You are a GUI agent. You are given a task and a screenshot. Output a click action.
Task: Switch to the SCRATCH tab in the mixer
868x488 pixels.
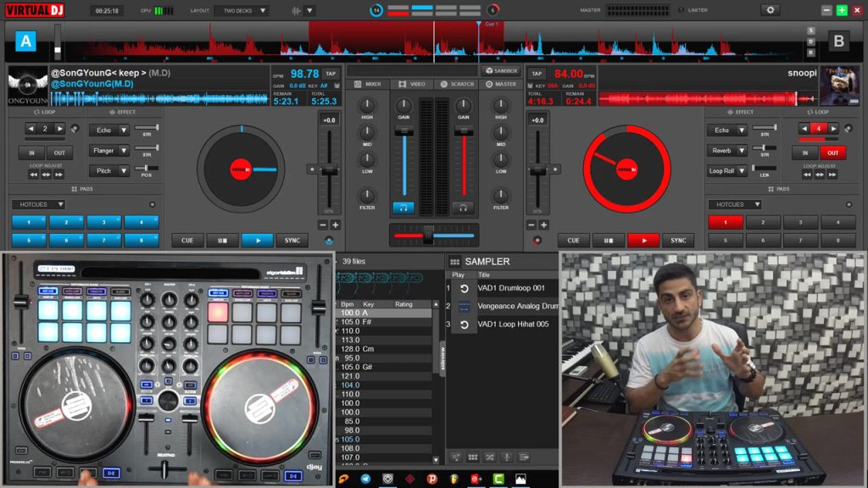(x=457, y=85)
